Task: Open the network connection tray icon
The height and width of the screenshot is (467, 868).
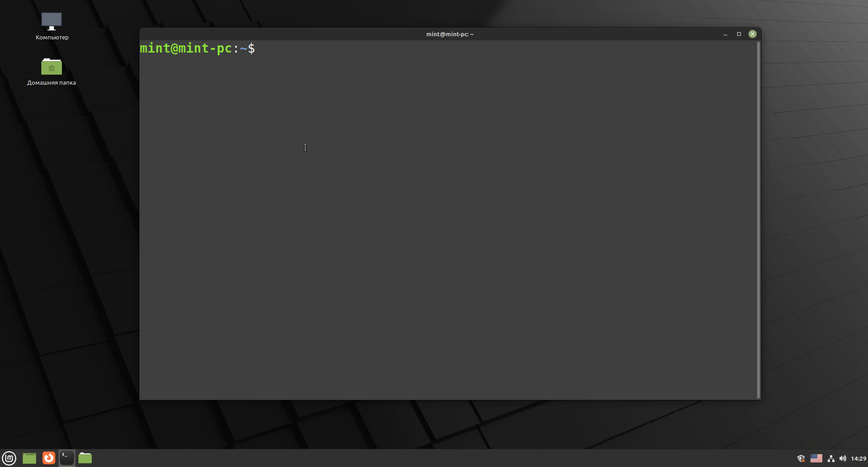Action: 831,458
